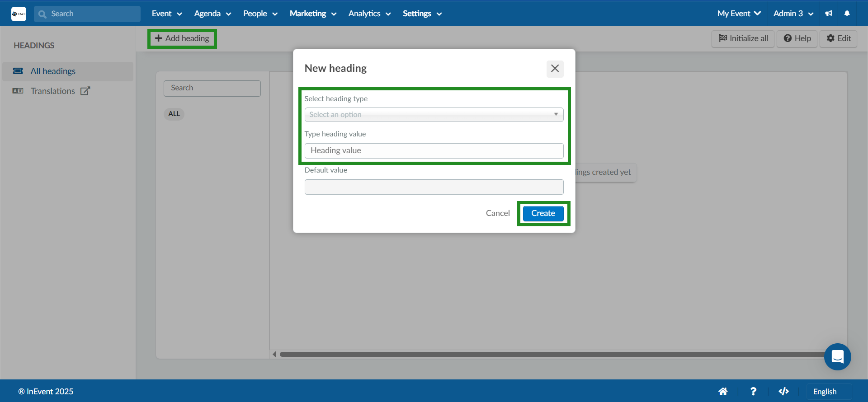Click the scrollbar left arrow

(274, 355)
